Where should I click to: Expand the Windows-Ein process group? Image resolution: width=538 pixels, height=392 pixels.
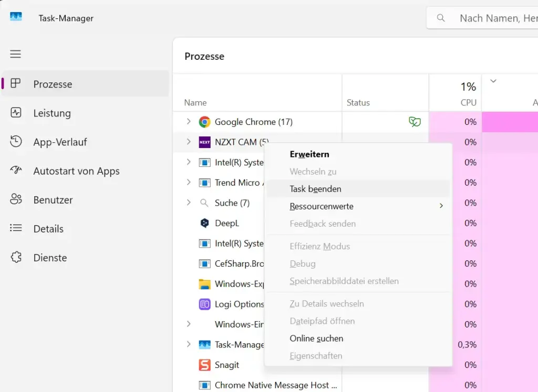[189, 324]
